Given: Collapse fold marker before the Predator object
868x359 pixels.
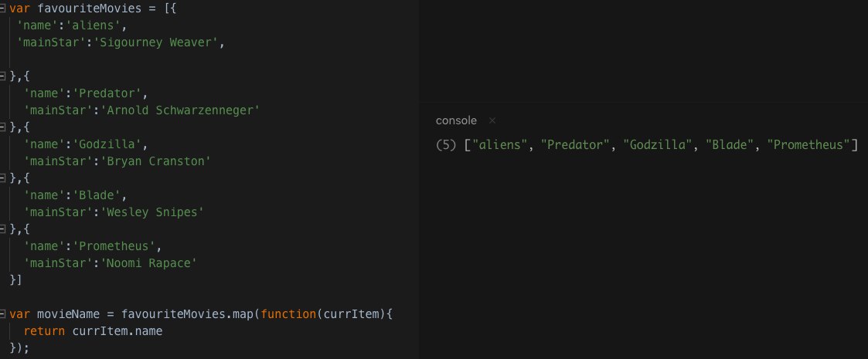Looking at the screenshot, I should pos(4,77).
